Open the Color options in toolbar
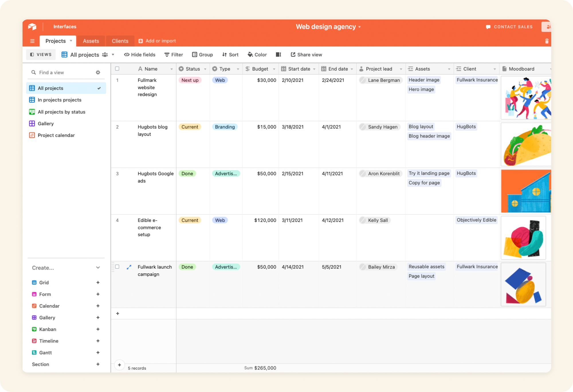 [x=257, y=54]
